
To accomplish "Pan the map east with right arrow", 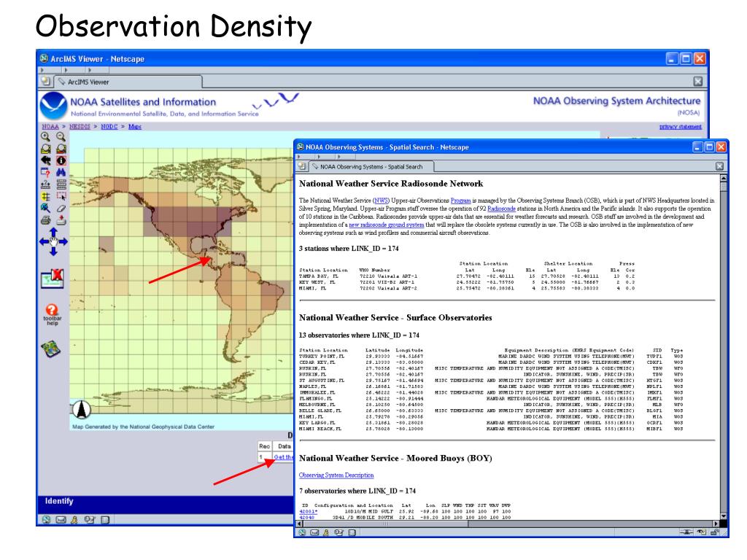I will [63, 241].
